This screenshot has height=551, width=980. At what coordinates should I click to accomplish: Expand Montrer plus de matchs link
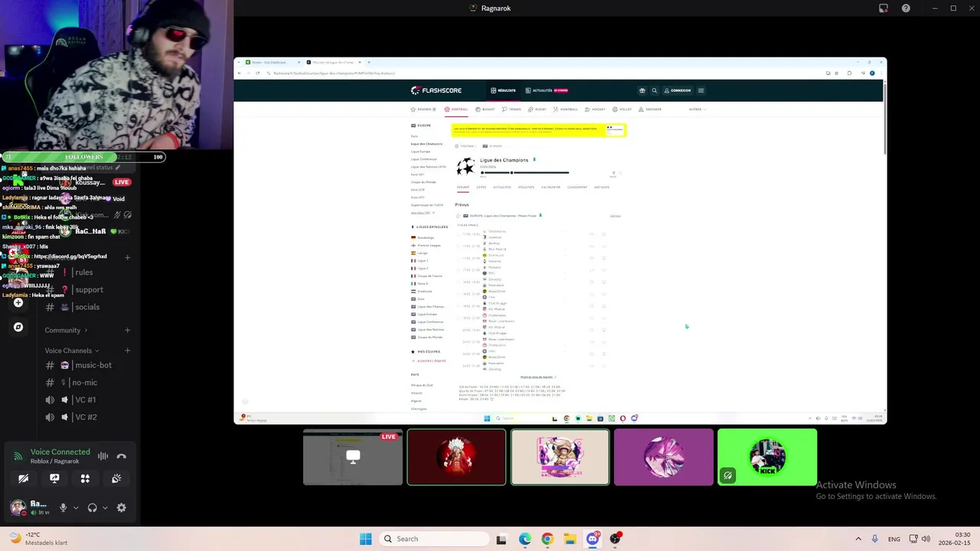pyautogui.click(x=537, y=377)
